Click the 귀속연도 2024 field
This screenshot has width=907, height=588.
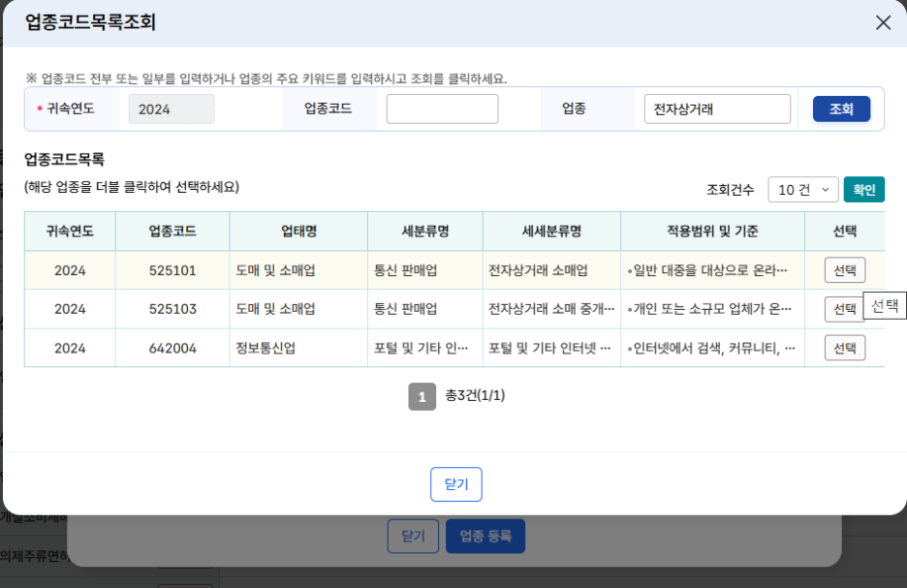point(172,109)
